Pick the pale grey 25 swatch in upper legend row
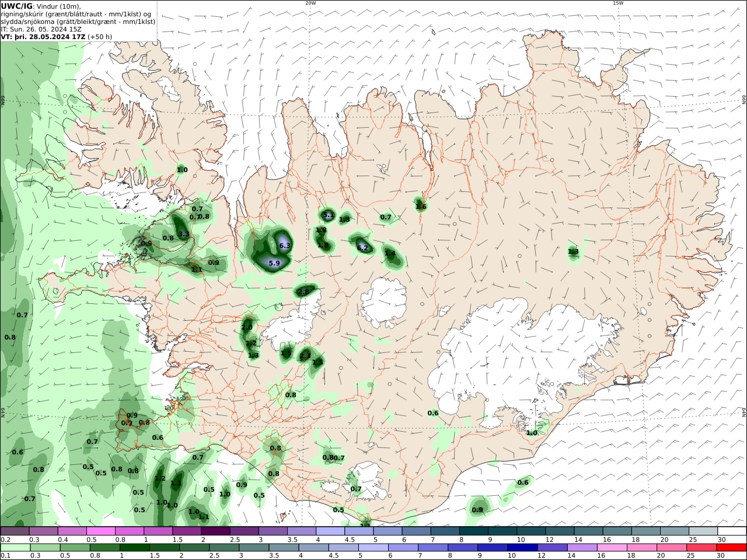Screen dimensions: 747x560 click(704, 531)
